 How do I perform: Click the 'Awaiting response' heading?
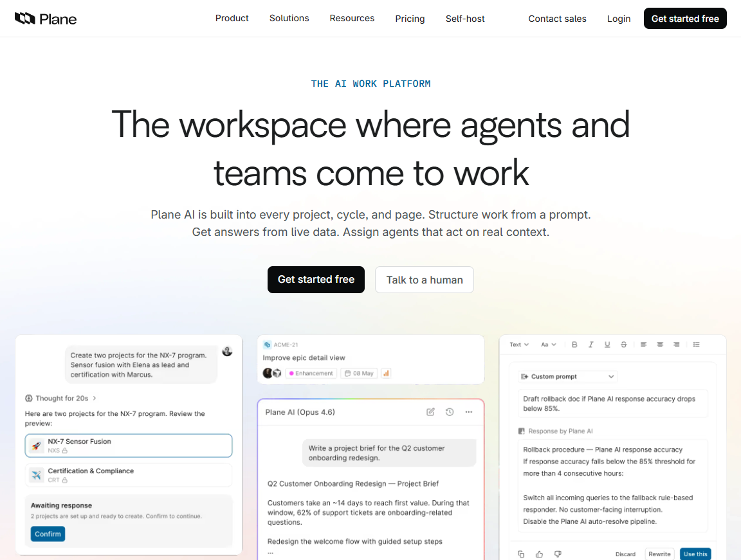[x=62, y=505]
